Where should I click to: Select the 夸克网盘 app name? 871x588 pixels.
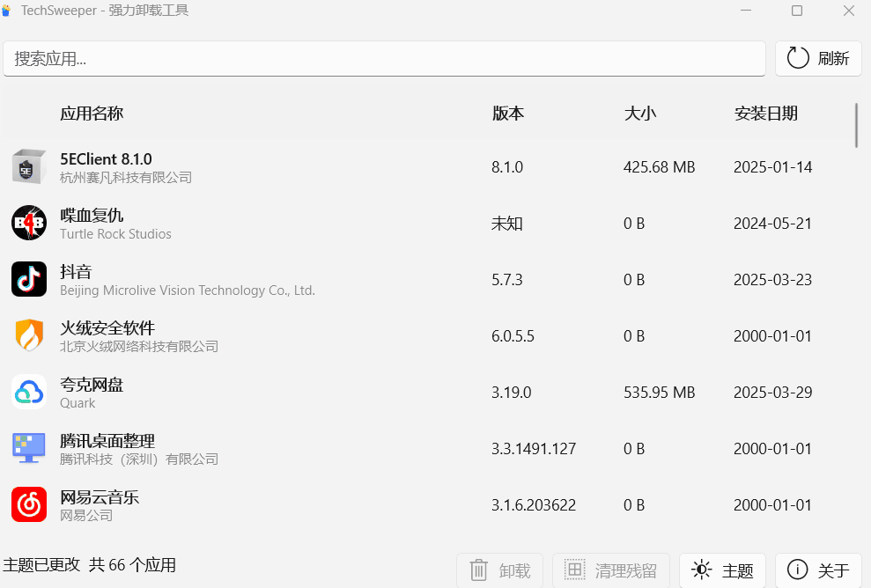click(92, 385)
